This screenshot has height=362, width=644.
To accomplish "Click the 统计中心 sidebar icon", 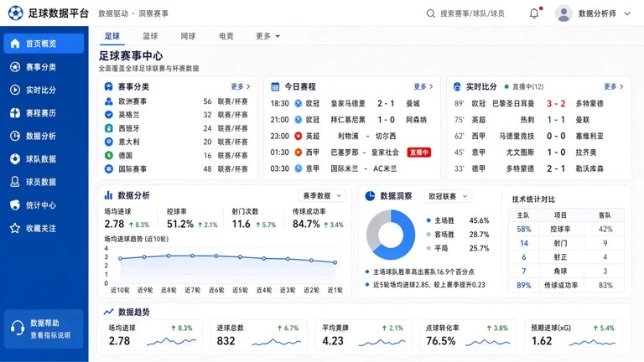I will click(15, 204).
